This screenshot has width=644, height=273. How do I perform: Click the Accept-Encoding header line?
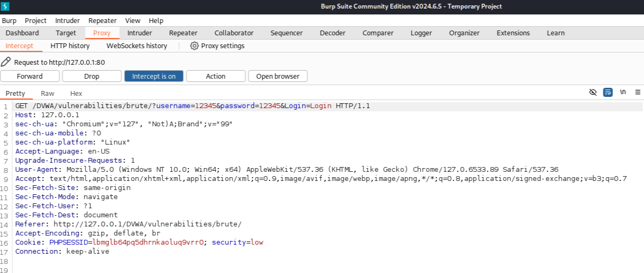click(x=88, y=233)
